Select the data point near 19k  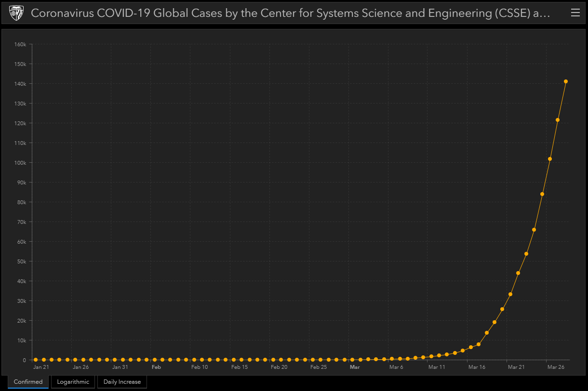[494, 322]
